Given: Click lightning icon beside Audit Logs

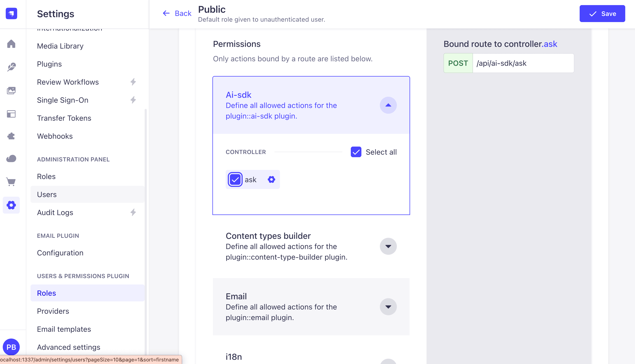Looking at the screenshot, I should [x=133, y=213].
